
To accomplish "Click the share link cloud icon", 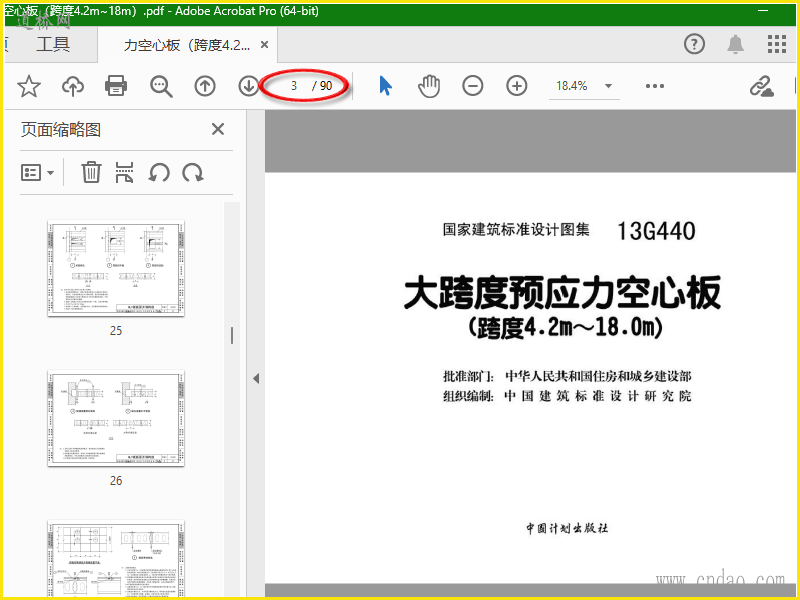I will pos(761,86).
